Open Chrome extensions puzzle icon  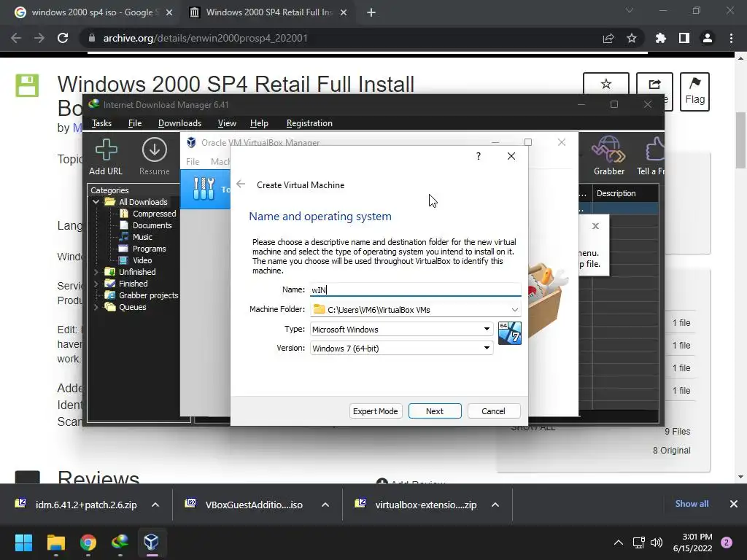click(x=660, y=38)
